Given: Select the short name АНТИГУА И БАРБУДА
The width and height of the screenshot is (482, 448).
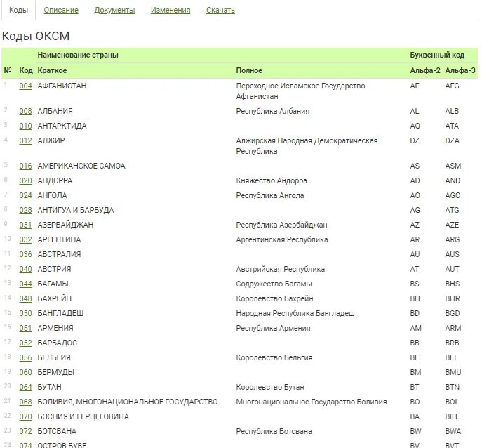Looking at the screenshot, I should click(x=76, y=210).
